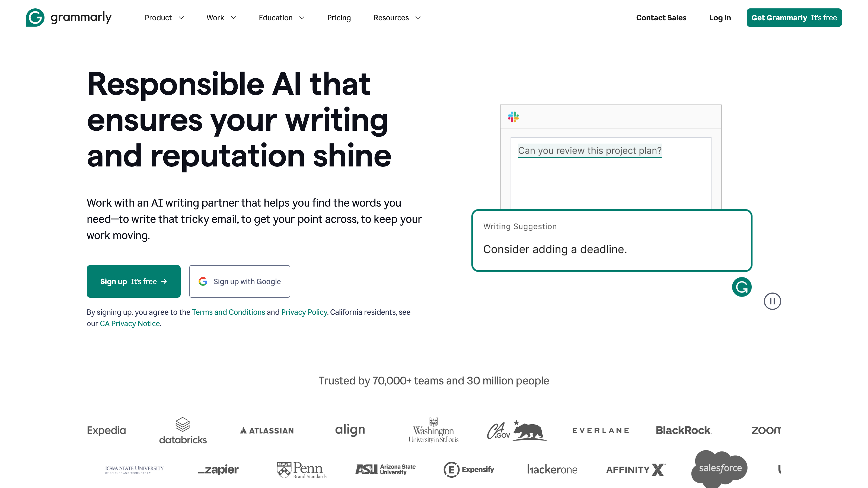Open the Resources dropdown menu
The image size is (868, 488).
(397, 18)
